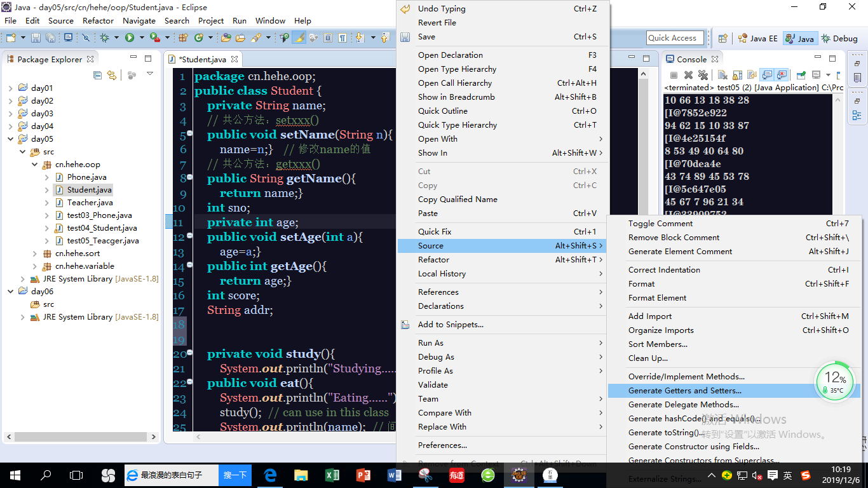Viewport: 868px width, 488px height.
Task: Click the Open Perspective icon
Action: coord(722,38)
